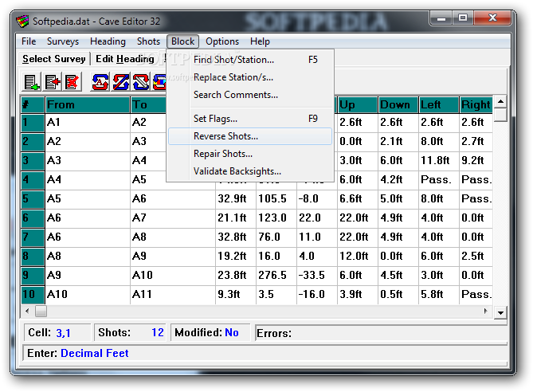Click the Left column header
Screen dimensions: 533x392
(x=439, y=104)
